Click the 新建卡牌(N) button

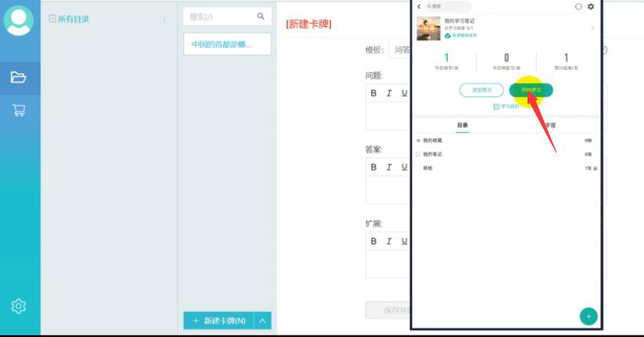coord(219,320)
